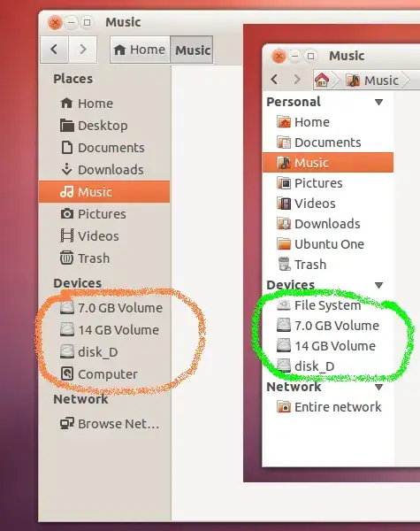Click the Pictures folder icon under Personal

(x=284, y=183)
